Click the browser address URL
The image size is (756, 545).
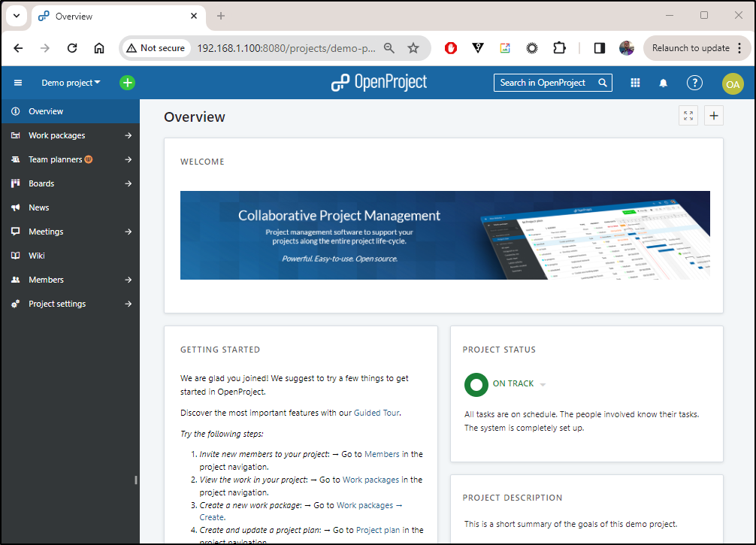(x=286, y=48)
